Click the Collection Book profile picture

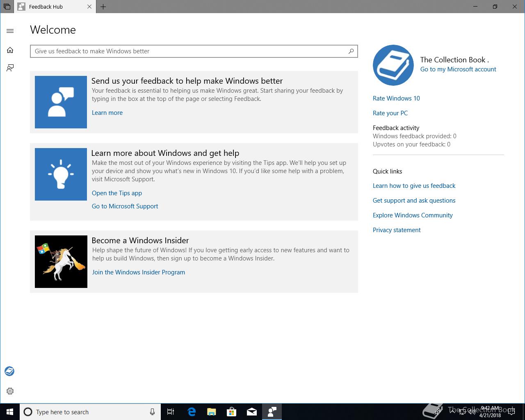click(393, 65)
